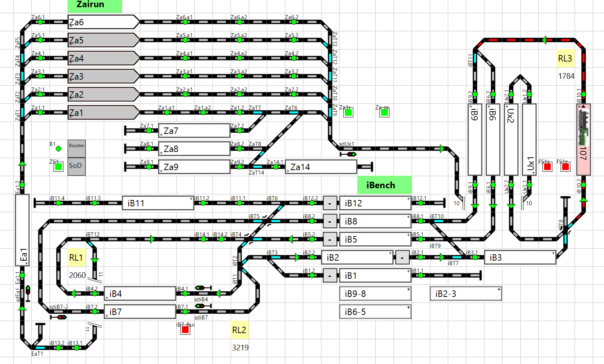Toggle the green Za1r output button
Viewport: 604px width, 364px height.
click(x=348, y=112)
